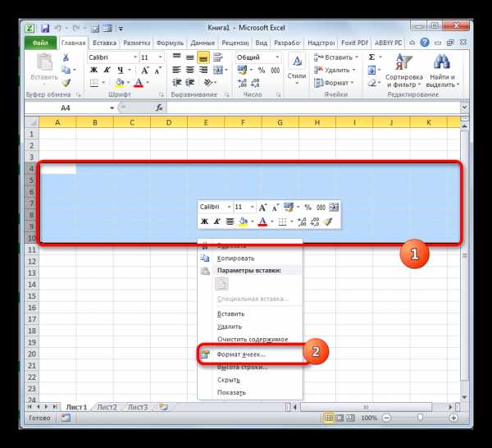Click decrease indent icon in ribbon

pos(176,83)
